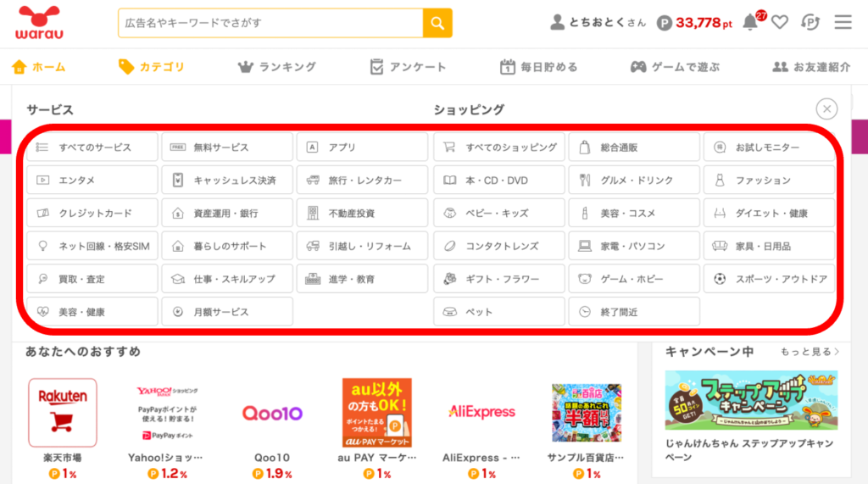This screenshot has height=484, width=868.
Task: Switch to the ランキング tab
Action: point(277,67)
